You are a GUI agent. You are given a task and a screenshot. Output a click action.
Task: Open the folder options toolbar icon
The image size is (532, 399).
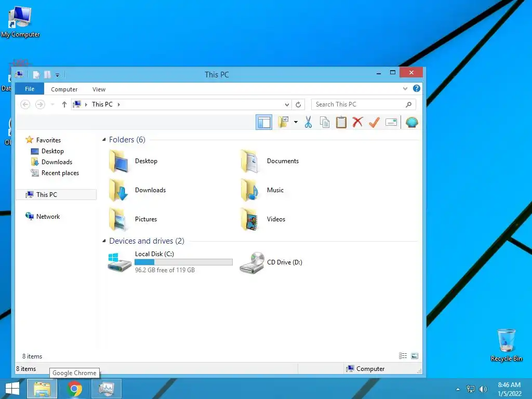283,122
